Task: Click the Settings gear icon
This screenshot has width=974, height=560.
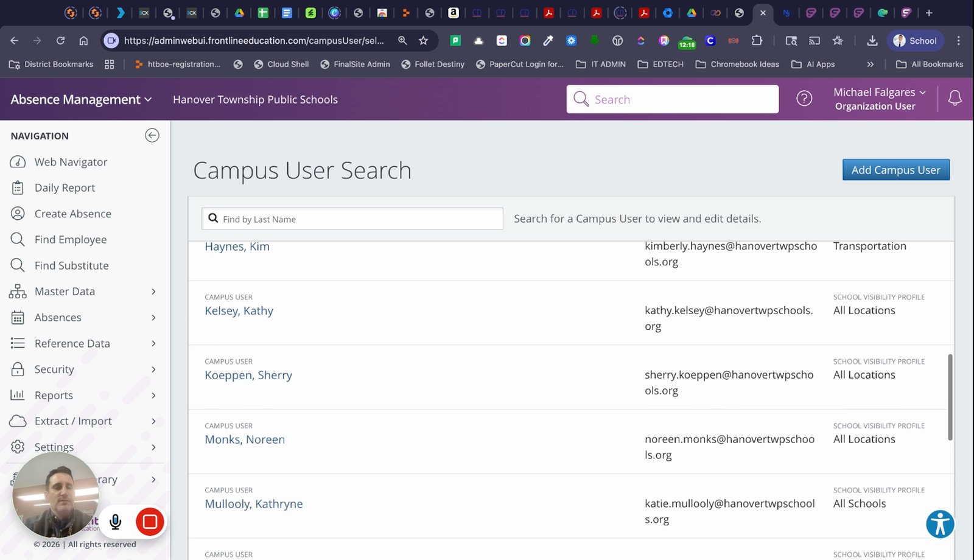Action: point(18,447)
